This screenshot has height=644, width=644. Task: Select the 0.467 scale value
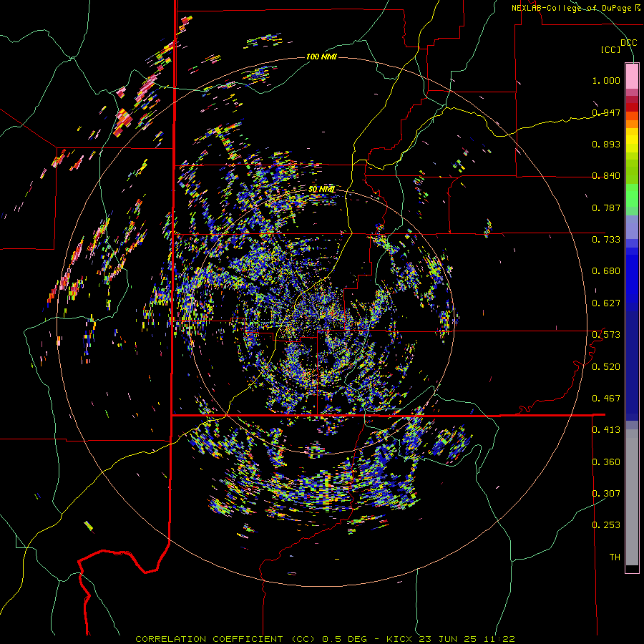coord(606,399)
